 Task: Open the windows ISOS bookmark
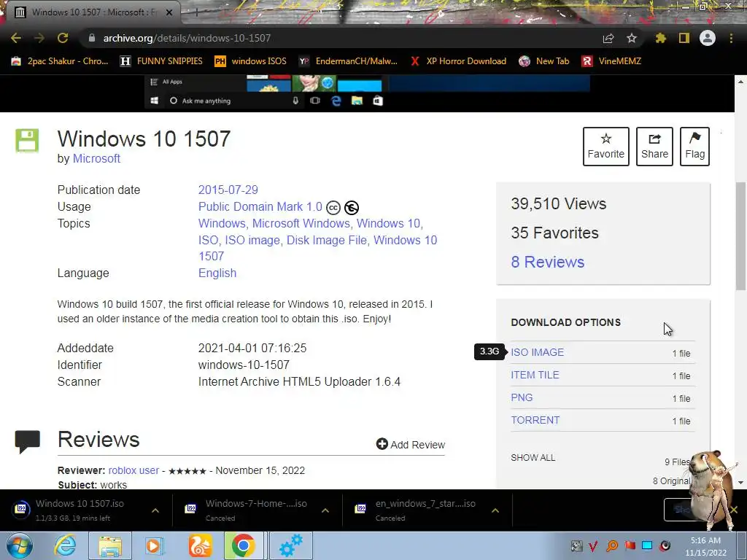pyautogui.click(x=251, y=61)
